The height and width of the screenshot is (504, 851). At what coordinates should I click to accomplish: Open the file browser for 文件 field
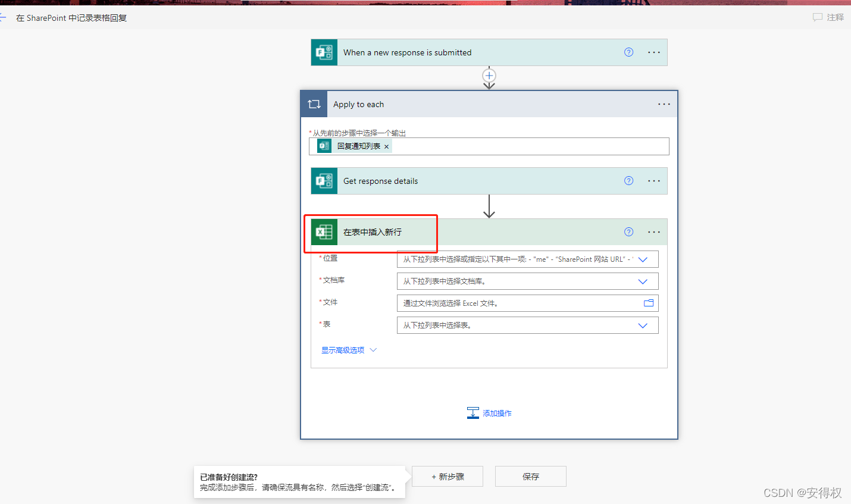pyautogui.click(x=649, y=303)
